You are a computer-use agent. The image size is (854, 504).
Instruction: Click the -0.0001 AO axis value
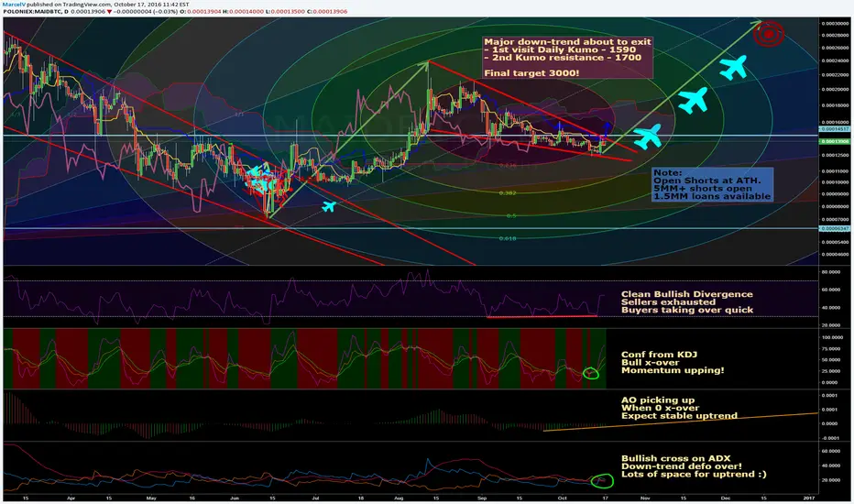pyautogui.click(x=829, y=437)
